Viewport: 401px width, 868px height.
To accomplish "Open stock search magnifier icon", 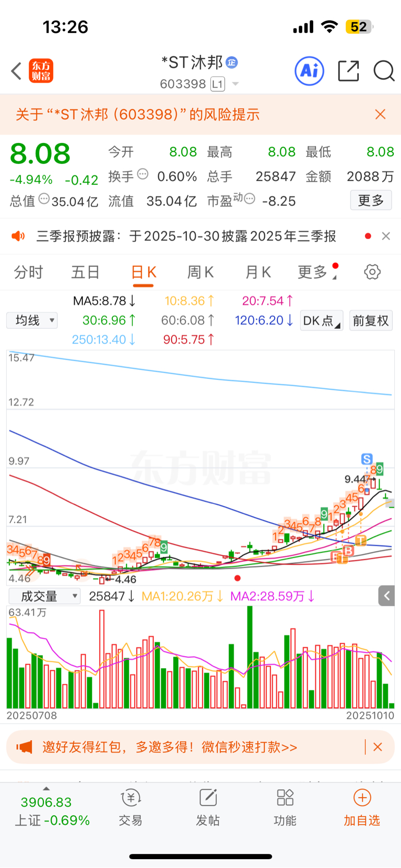I will tap(384, 71).
